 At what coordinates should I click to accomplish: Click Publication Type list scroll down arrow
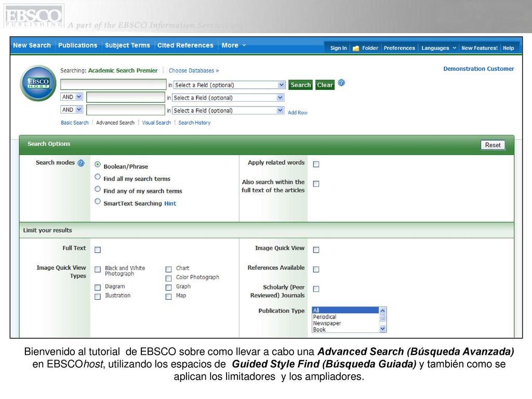383,329
